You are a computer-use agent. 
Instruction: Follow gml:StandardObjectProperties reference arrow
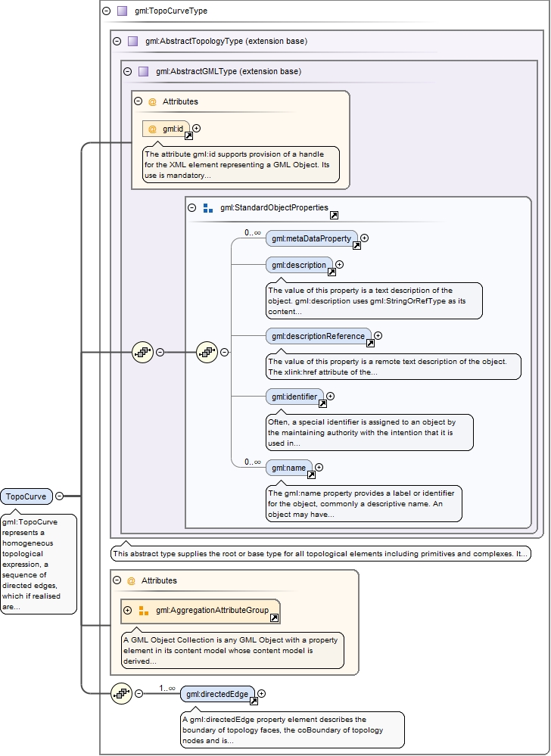(x=334, y=215)
